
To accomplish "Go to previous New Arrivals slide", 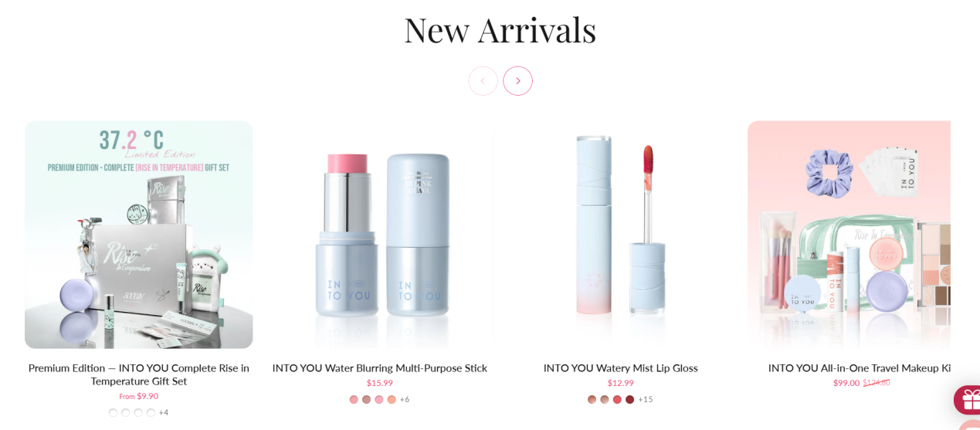I will (x=483, y=81).
